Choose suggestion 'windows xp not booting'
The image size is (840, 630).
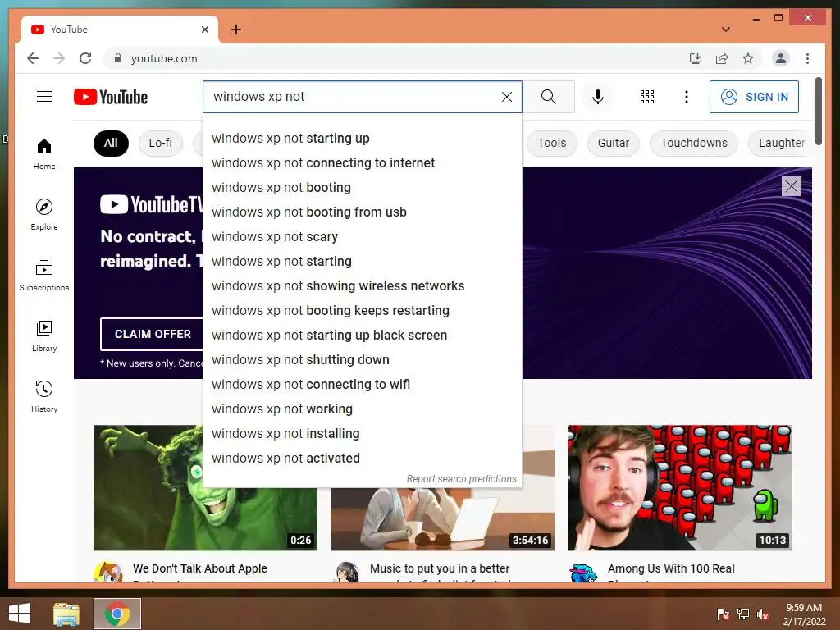point(363,188)
